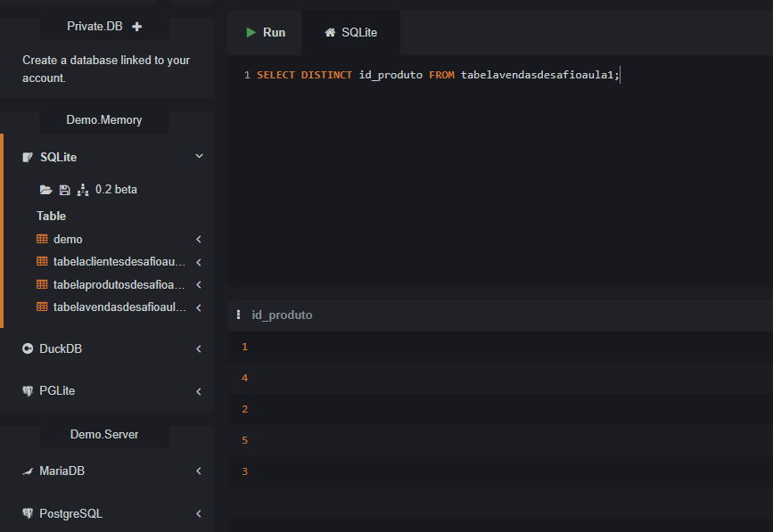Screen dimensions: 773x532
Task: Expand tabelavendasdesafioaul table arrow
Action: pos(199,307)
